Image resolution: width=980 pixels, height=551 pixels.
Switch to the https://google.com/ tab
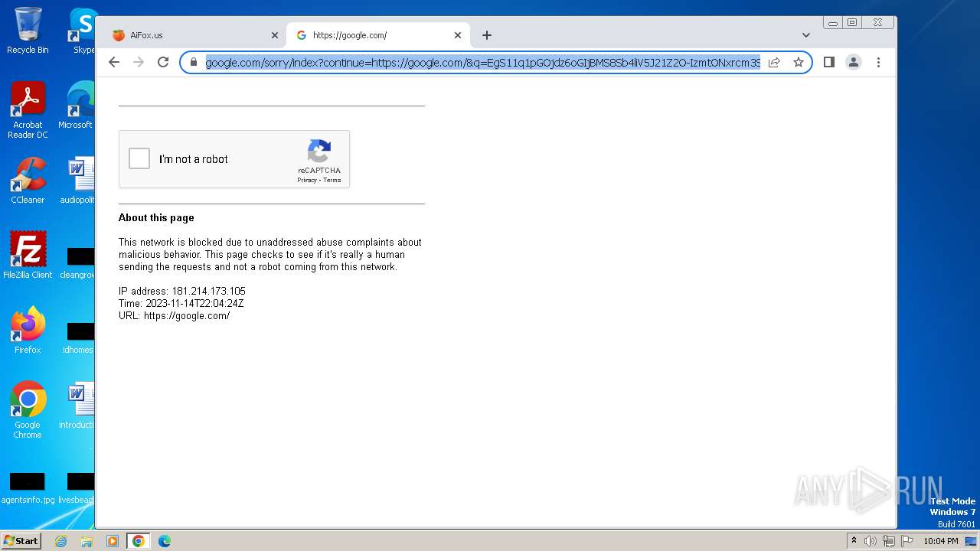pyautogui.click(x=378, y=35)
